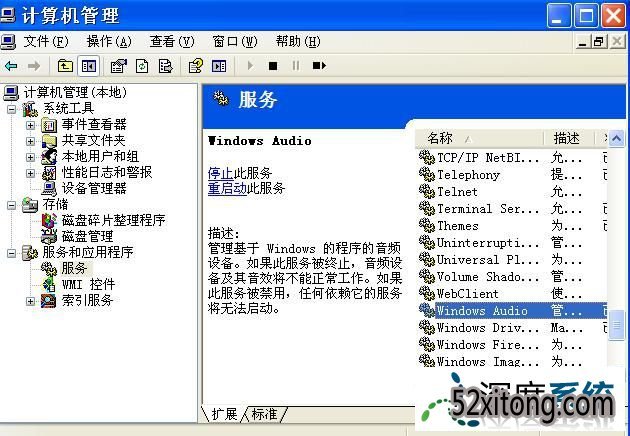Click the 停止 link to stop service
The width and height of the screenshot is (630, 436).
pyautogui.click(x=220, y=173)
